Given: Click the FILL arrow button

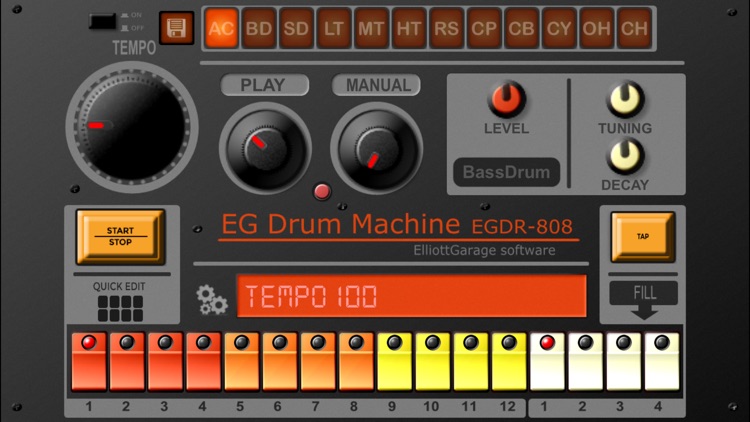Looking at the screenshot, I should pos(644,300).
